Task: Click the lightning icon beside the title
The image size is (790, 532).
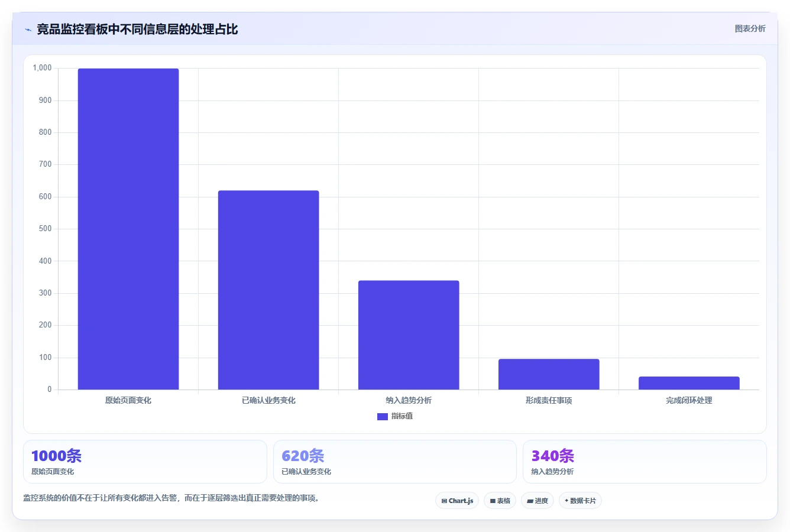Action: coord(28,30)
